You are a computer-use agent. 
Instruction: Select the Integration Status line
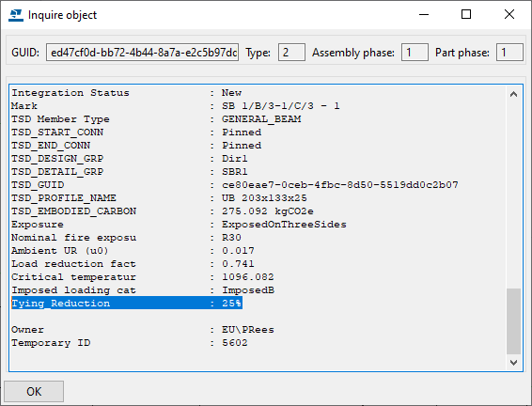pyautogui.click(x=127, y=93)
